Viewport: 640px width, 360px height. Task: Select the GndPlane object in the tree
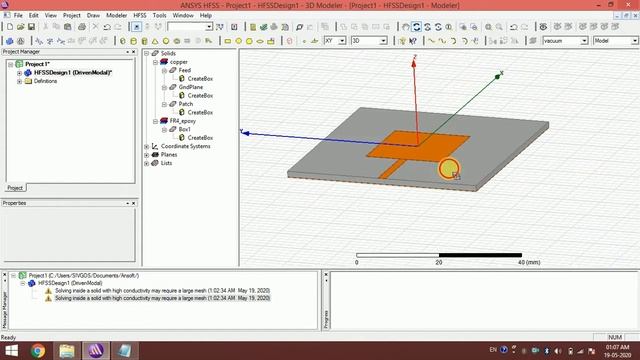click(191, 87)
